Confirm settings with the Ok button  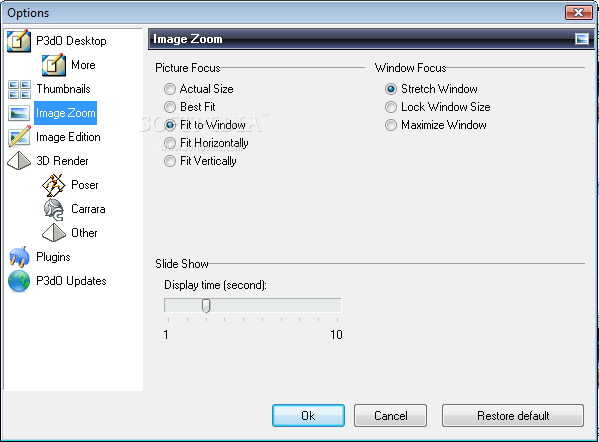(308, 415)
